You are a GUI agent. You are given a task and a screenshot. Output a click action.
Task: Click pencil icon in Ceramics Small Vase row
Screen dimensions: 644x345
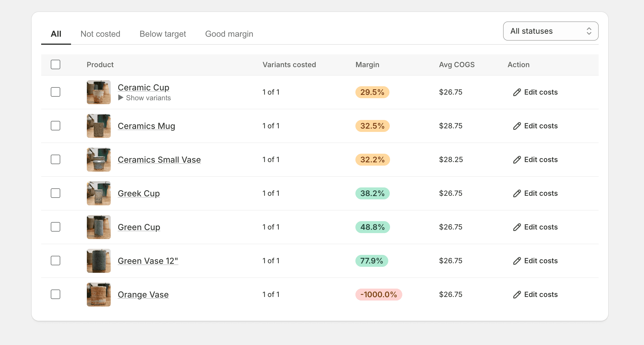tap(517, 160)
